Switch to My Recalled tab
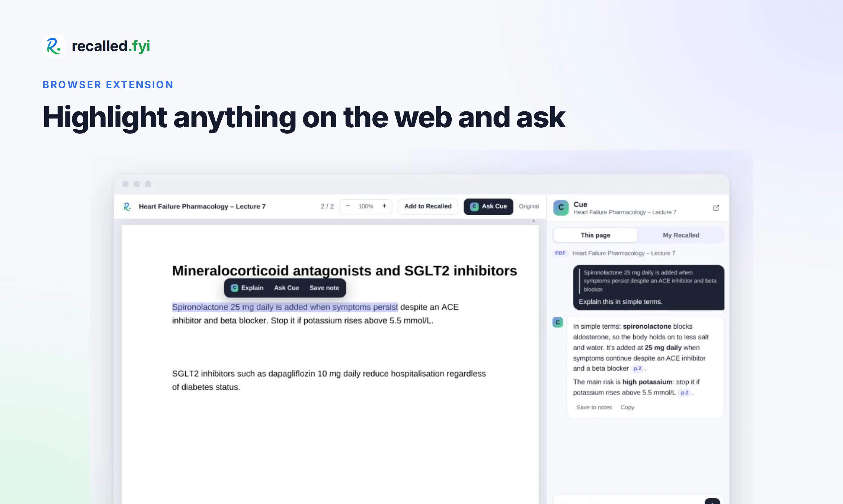Viewport: 843px width, 504px height. pyautogui.click(x=681, y=235)
